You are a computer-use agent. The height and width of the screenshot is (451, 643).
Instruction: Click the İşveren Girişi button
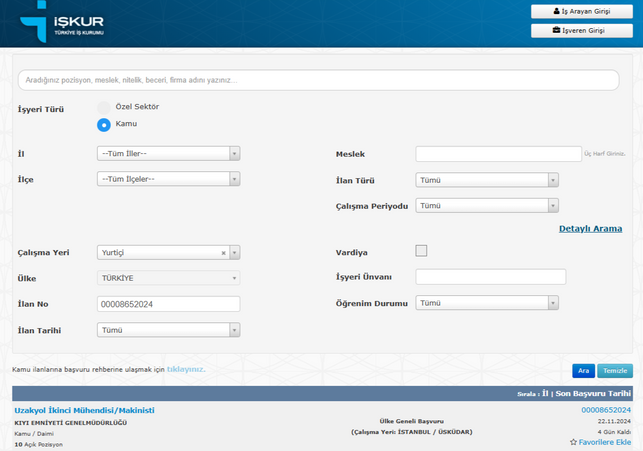581,31
